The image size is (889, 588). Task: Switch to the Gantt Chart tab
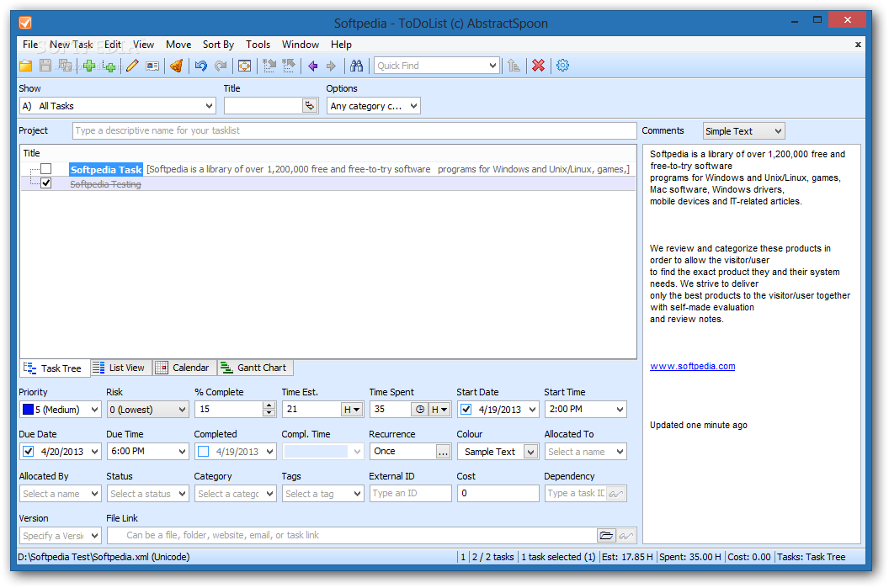pyautogui.click(x=254, y=368)
